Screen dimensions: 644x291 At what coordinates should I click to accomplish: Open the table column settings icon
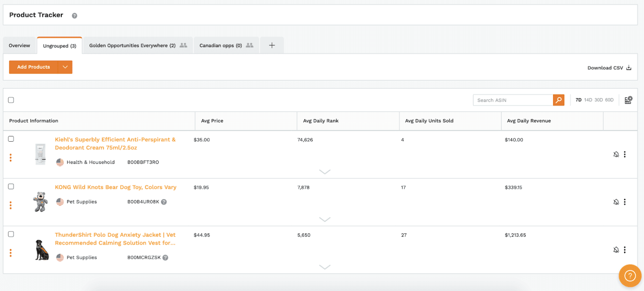[628, 100]
